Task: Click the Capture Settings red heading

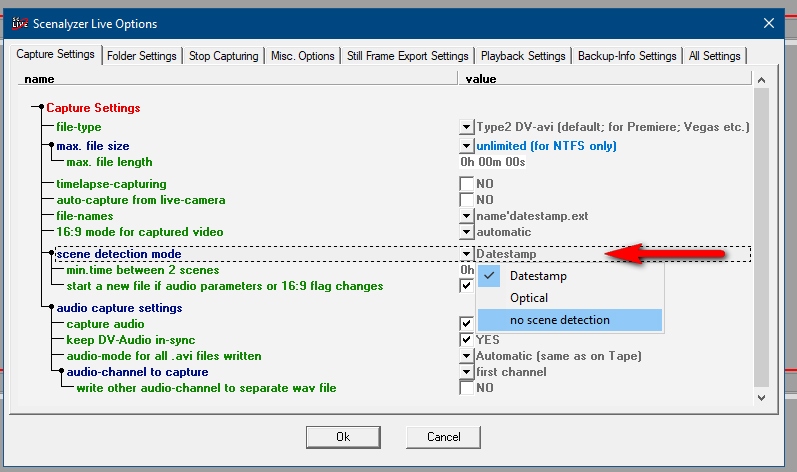Action: point(93,108)
